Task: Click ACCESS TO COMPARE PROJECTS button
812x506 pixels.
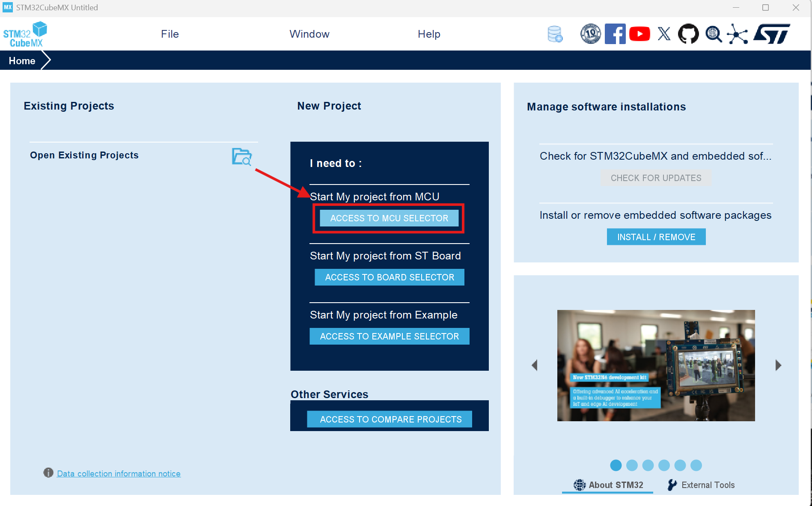Action: click(390, 420)
